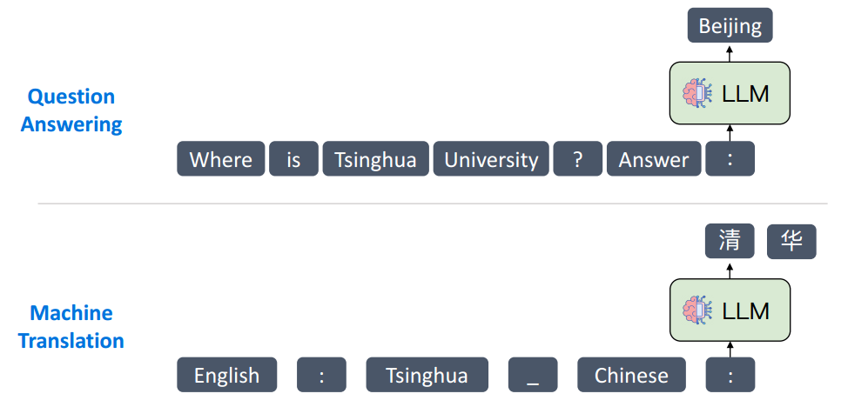Image resolution: width=868 pixels, height=407 pixels.
Task: Click the Question Answering heading
Action: coord(71,110)
